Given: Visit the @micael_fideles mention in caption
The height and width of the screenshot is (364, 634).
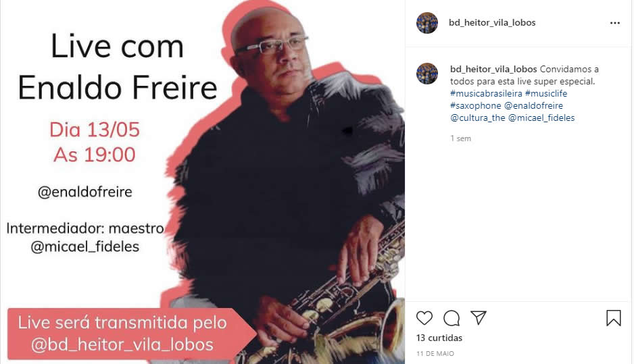Looking at the screenshot, I should [541, 118].
